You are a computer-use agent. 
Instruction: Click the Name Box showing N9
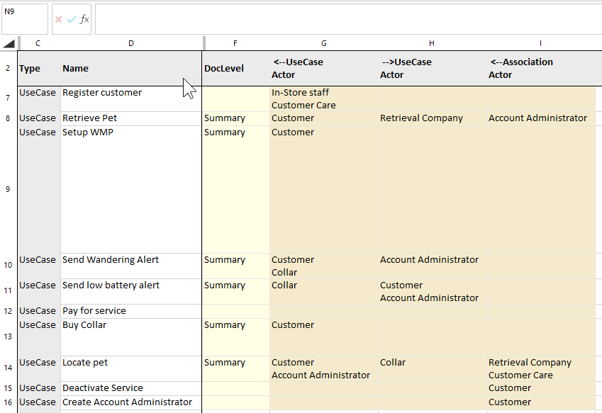25,19
